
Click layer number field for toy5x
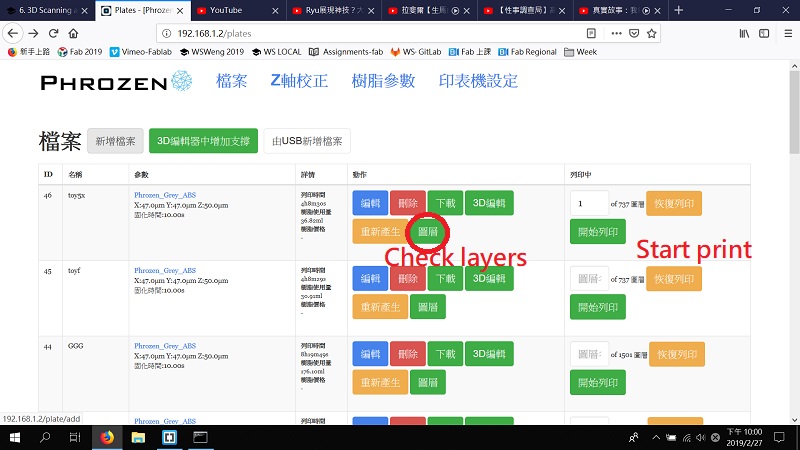(589, 204)
